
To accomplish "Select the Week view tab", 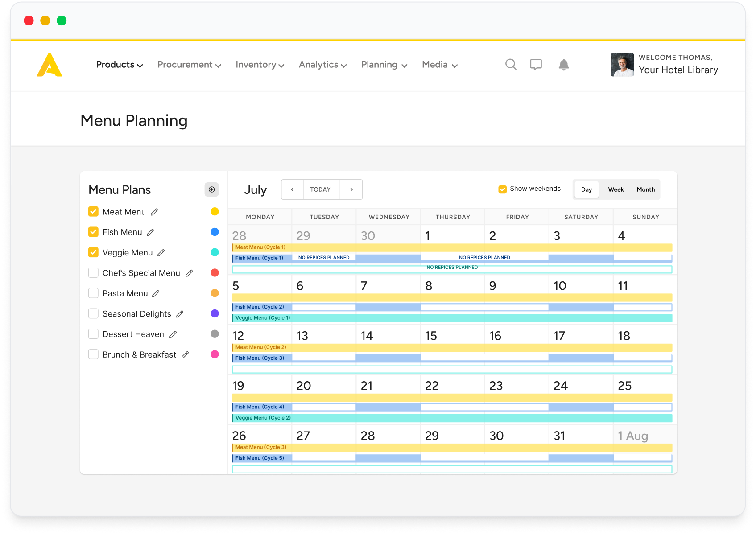I will tap(616, 189).
